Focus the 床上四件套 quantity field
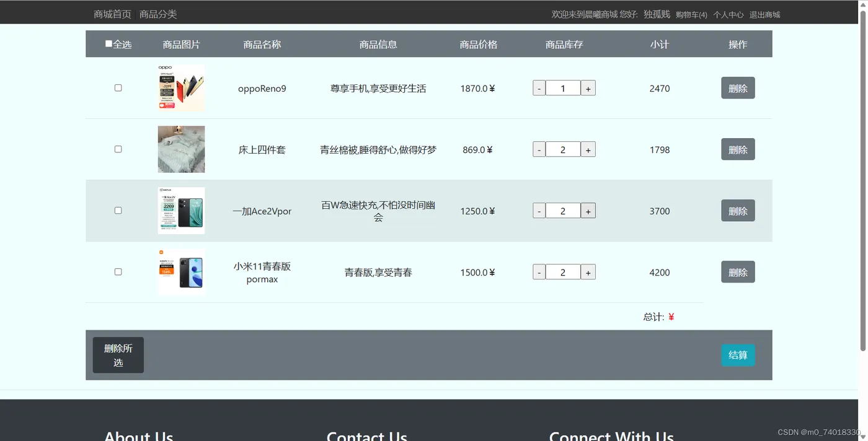This screenshot has height=441, width=868. [x=563, y=149]
